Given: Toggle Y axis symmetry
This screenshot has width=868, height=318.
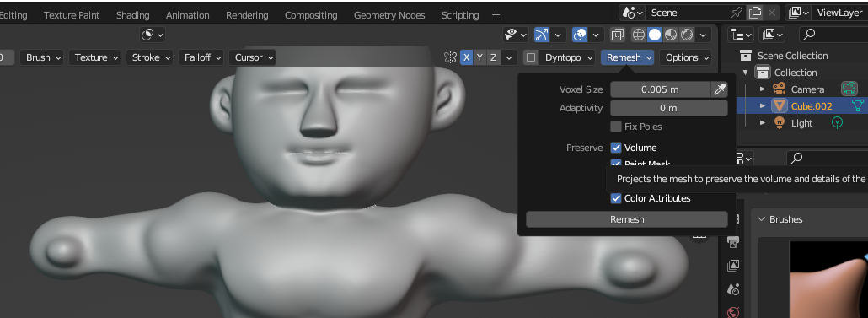Looking at the screenshot, I should point(480,57).
